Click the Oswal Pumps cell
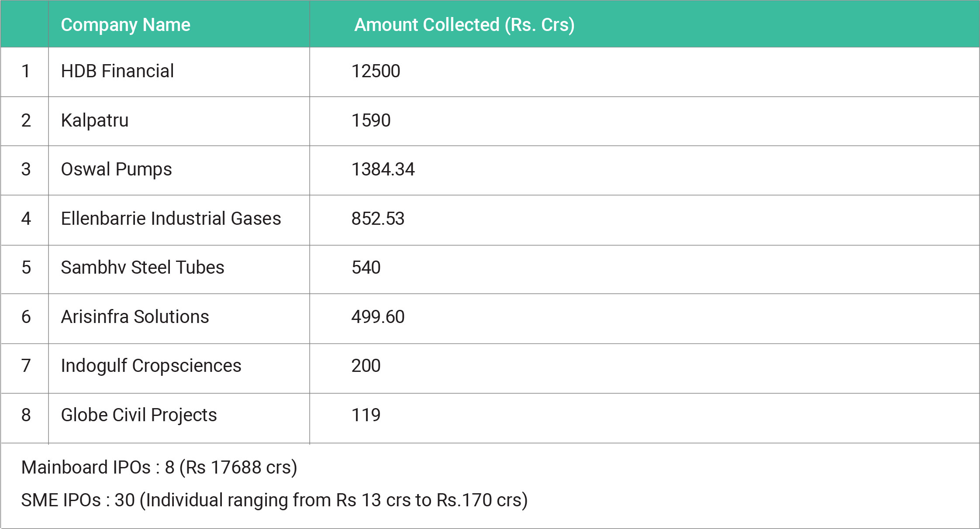This screenshot has width=980, height=529. (116, 169)
